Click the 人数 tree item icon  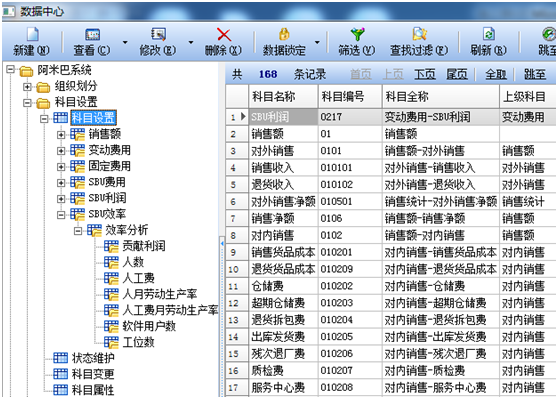click(x=111, y=262)
